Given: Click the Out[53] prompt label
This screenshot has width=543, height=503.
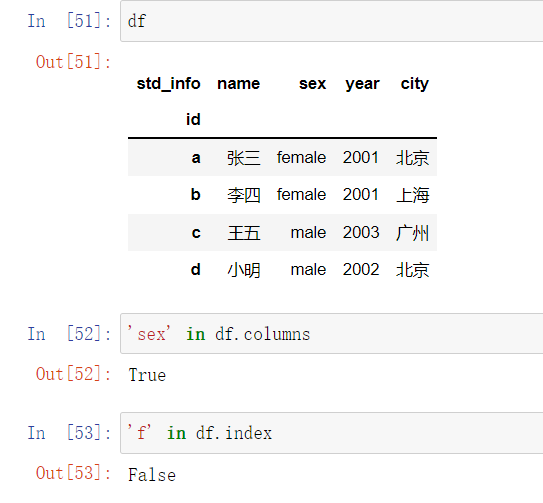Looking at the screenshot, I should 73,473.
